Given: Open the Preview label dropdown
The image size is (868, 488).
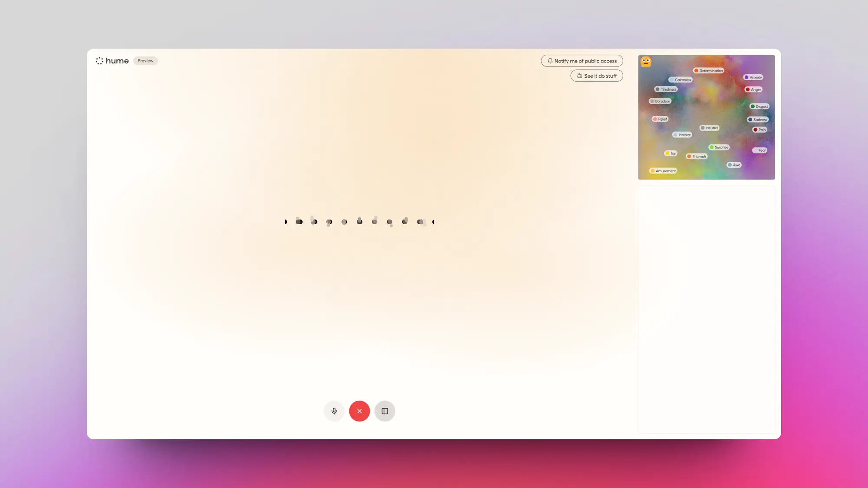Looking at the screenshot, I should pos(145,60).
